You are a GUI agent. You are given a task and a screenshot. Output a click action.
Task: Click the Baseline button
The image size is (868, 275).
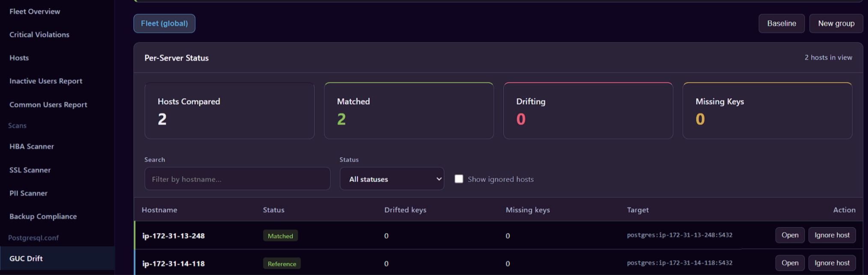782,24
